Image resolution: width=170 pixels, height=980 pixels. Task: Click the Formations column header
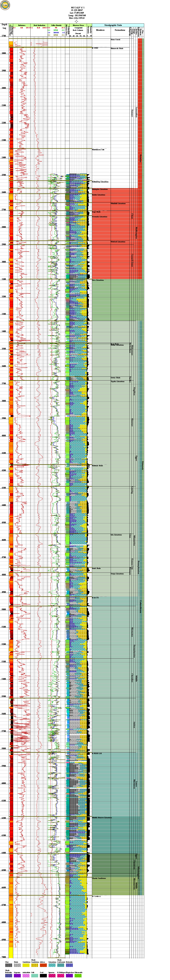click(120, 30)
